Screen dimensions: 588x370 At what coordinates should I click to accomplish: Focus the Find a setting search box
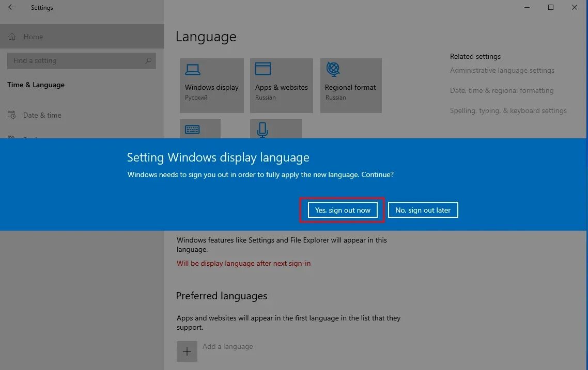click(x=81, y=61)
